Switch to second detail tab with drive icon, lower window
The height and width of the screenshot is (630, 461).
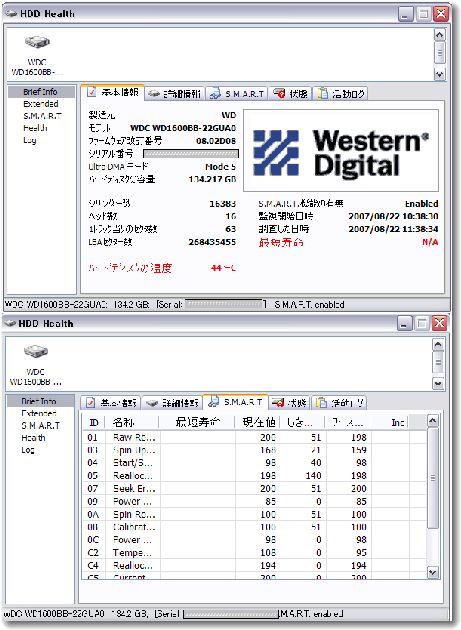[x=172, y=403]
